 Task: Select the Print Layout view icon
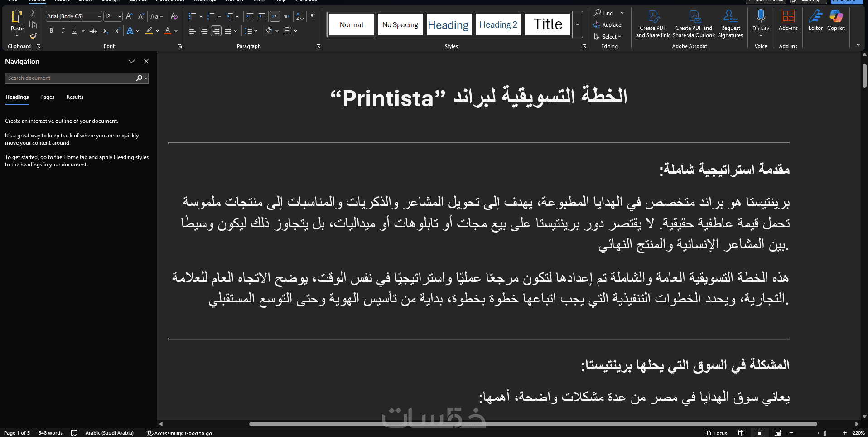(759, 433)
